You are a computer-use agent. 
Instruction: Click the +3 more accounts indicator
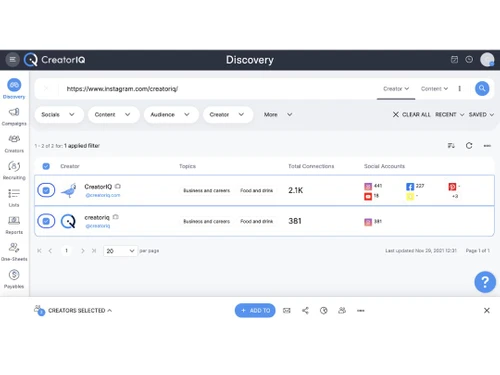[455, 196]
